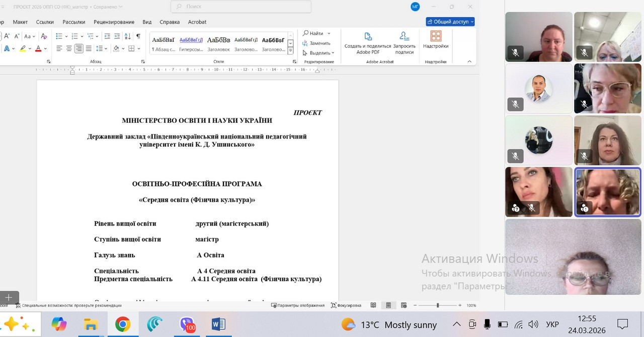Click the sort paragraphs icon
644x337 pixels.
tap(128, 36)
